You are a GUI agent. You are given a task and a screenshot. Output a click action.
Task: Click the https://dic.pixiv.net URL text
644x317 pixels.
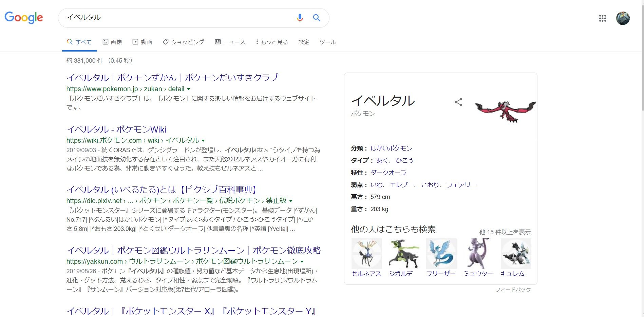point(94,201)
